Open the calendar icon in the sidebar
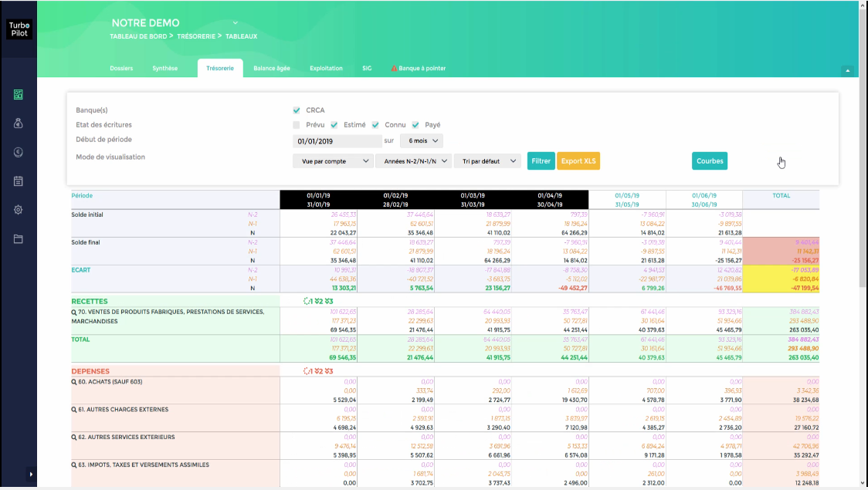 tap(18, 181)
